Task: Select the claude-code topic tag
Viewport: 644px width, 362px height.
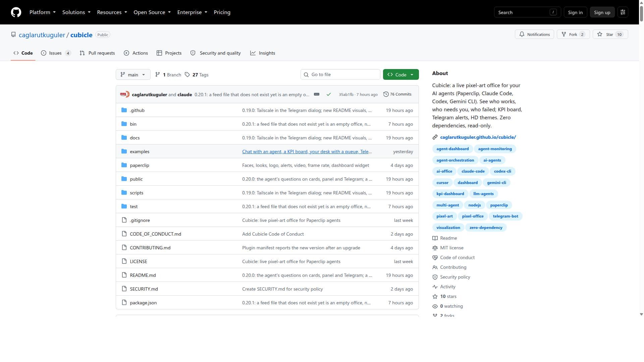Action: point(473,172)
